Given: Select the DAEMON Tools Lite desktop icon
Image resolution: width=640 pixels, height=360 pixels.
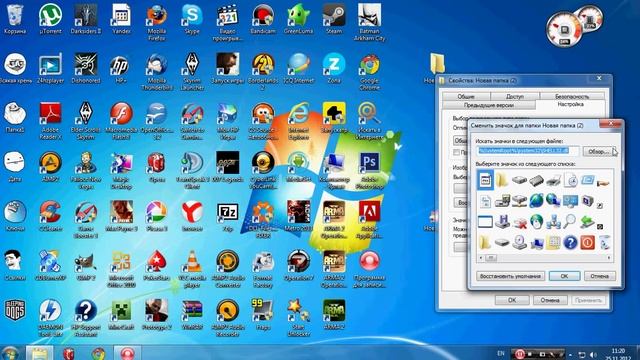Looking at the screenshot, I should (x=50, y=318).
